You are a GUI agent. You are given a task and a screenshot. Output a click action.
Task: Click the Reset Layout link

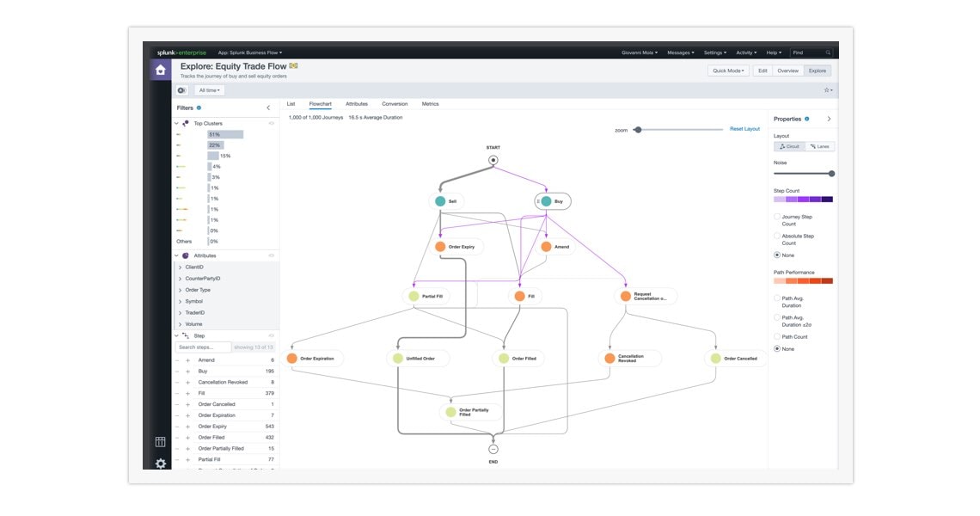pos(744,129)
